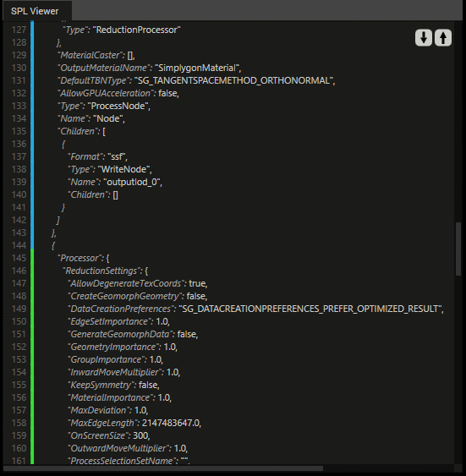The image size is (466, 476).
Task: Click "Children" key on line 140
Action: pyautogui.click(x=89, y=194)
